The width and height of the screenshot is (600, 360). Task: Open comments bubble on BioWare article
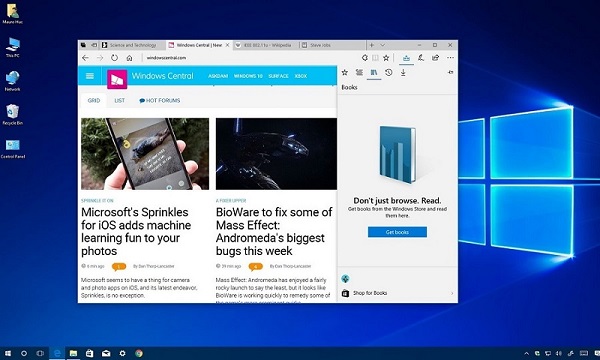255,266
